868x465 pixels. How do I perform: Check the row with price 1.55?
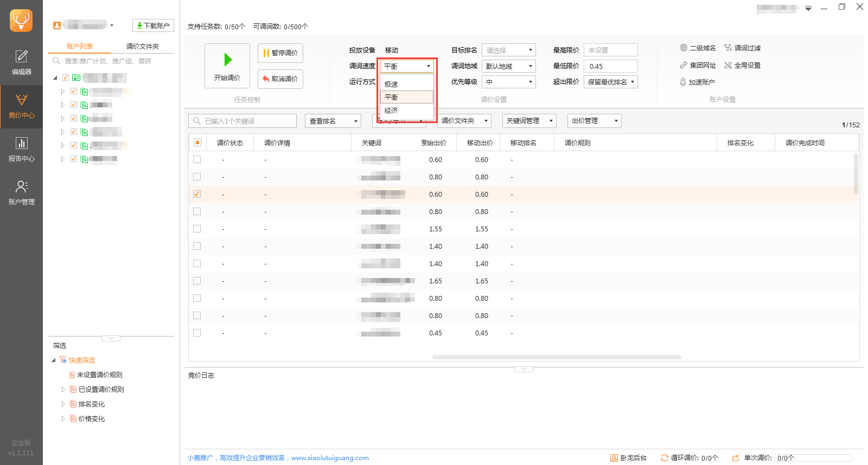[197, 229]
